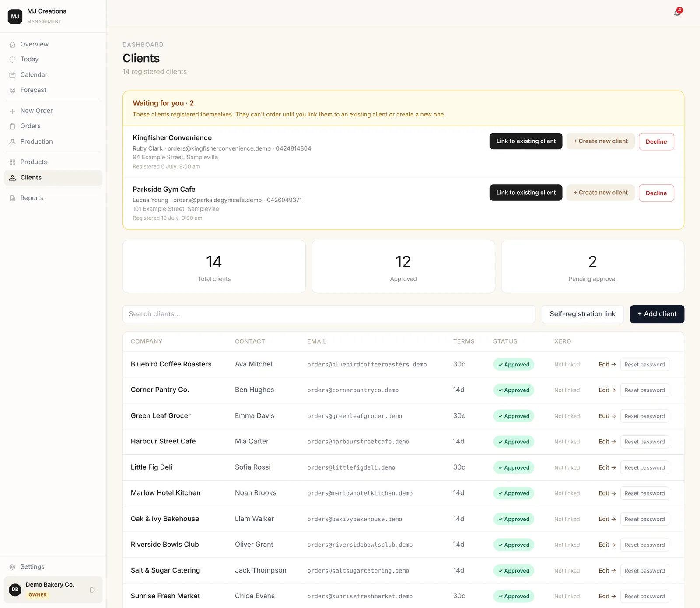Click the Add client button
The image size is (700, 608).
coord(657,314)
